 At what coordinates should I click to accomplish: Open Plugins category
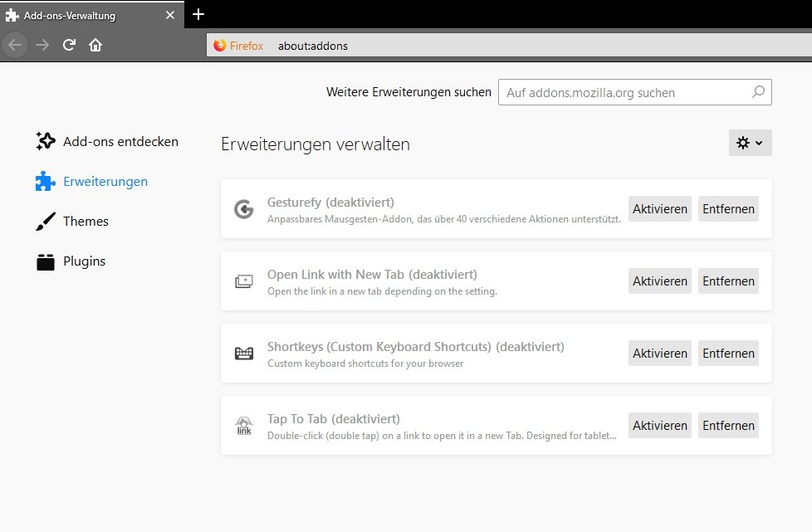pos(71,261)
